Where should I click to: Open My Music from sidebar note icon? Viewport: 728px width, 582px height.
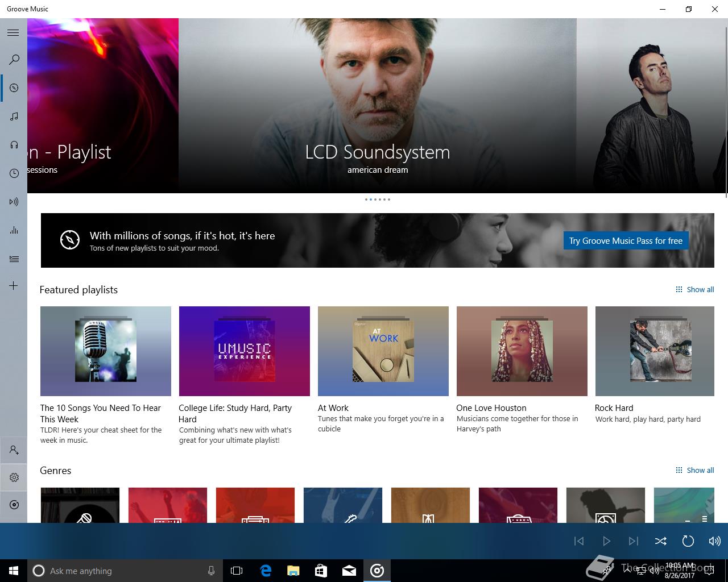click(x=14, y=116)
